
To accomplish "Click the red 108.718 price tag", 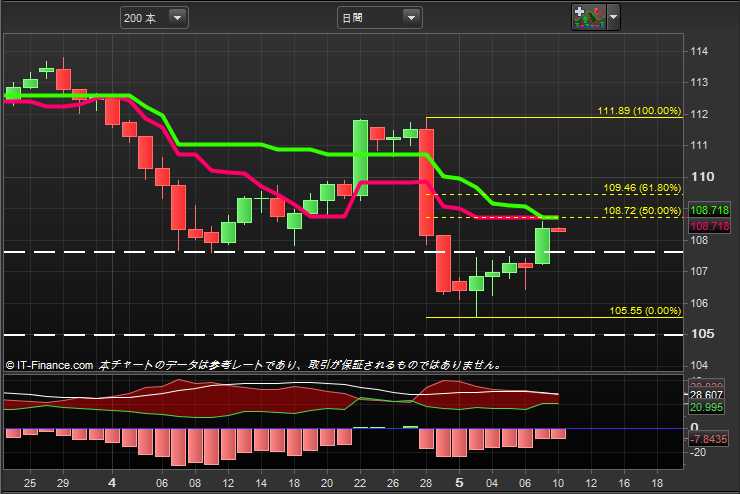I will pos(709,226).
